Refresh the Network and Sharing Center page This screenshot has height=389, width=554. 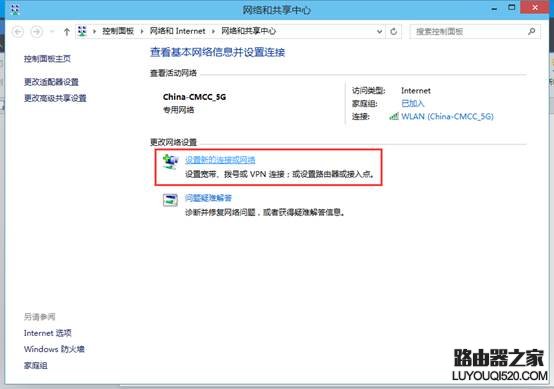click(x=394, y=32)
